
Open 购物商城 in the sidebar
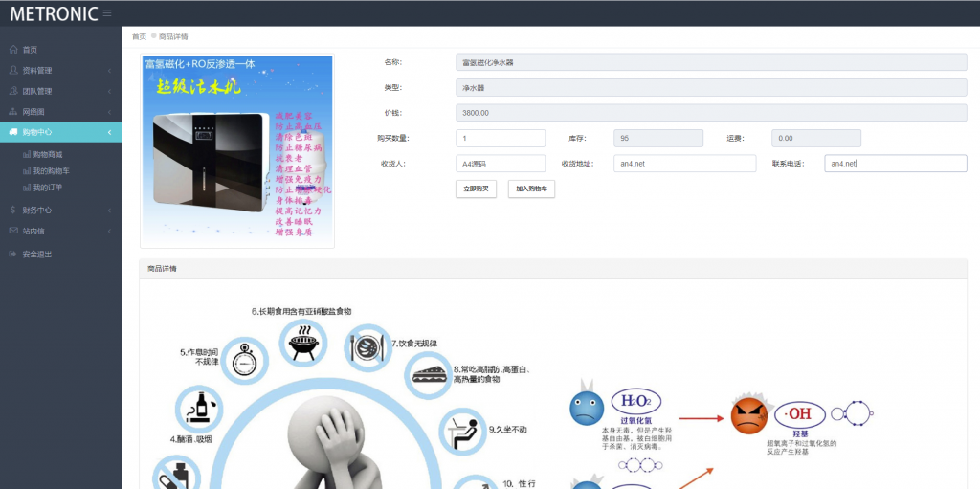click(x=47, y=154)
